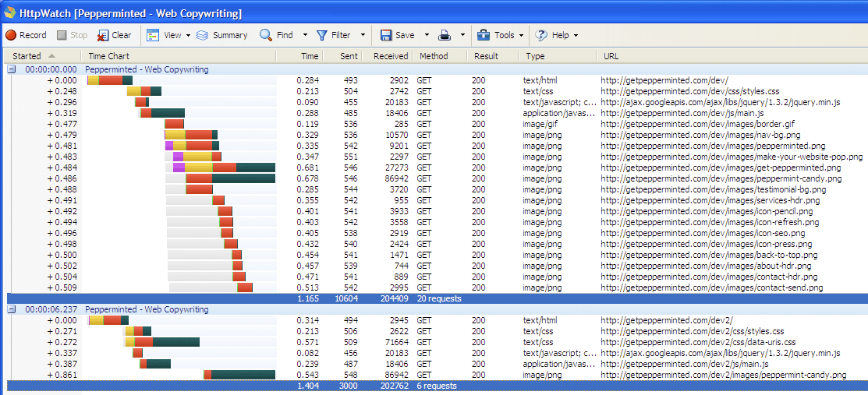
Task: Open the Find dropdown arrow
Action: (x=305, y=35)
